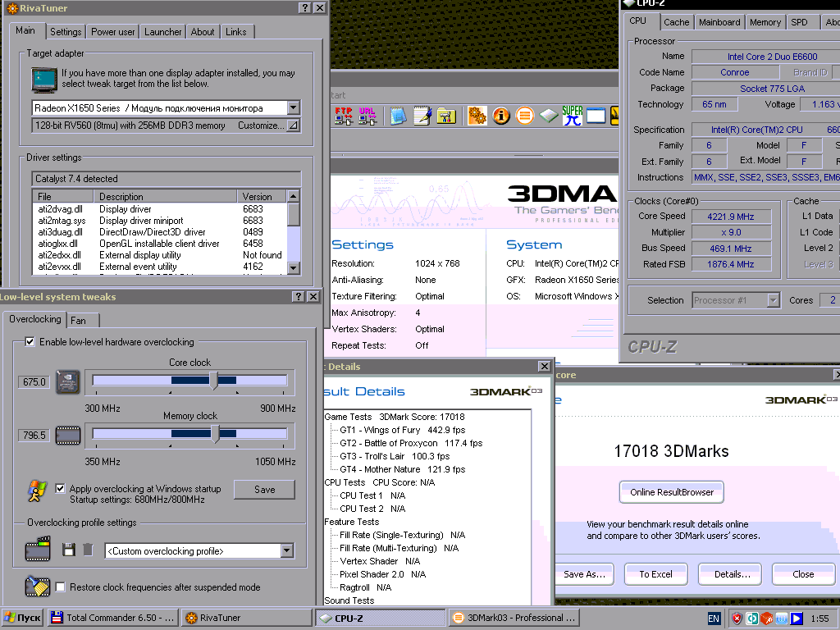The width and height of the screenshot is (840, 630).
Task: Click Close button in 3DMark score window
Action: point(803,574)
